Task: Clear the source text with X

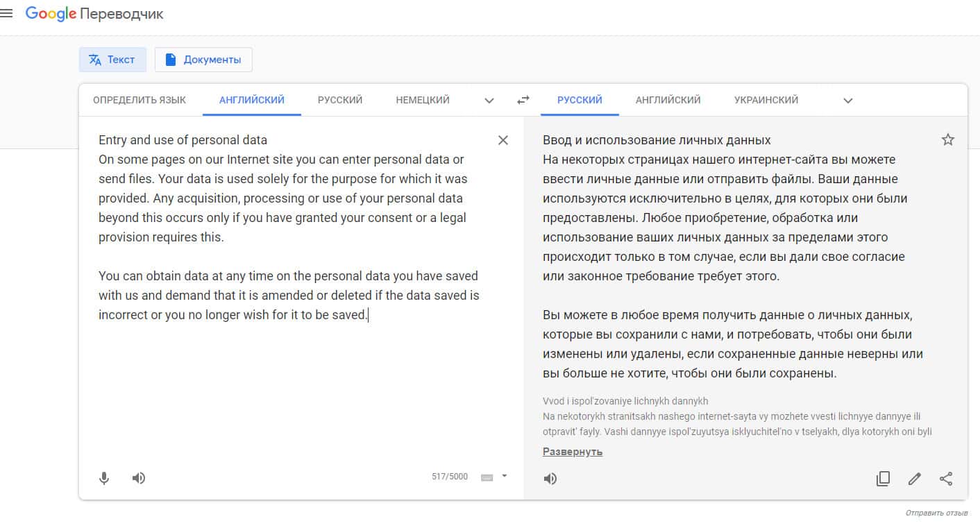Action: coord(503,140)
